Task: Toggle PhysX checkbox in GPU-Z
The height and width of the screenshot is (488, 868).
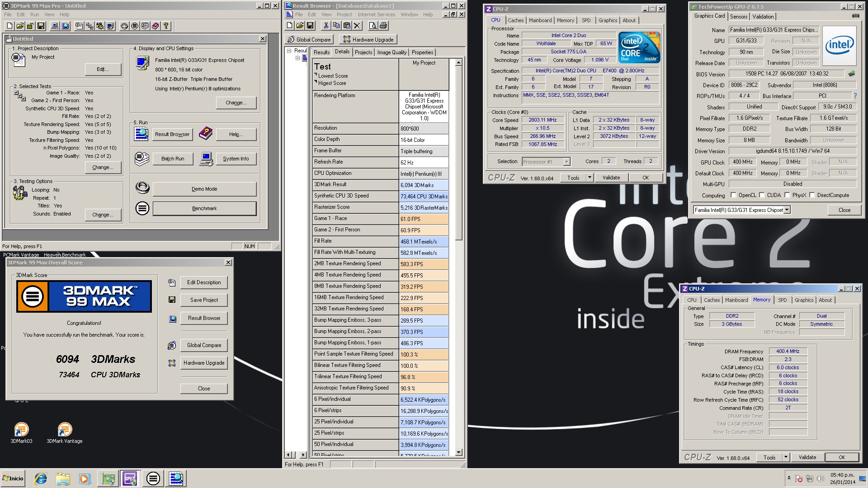Action: (x=787, y=195)
